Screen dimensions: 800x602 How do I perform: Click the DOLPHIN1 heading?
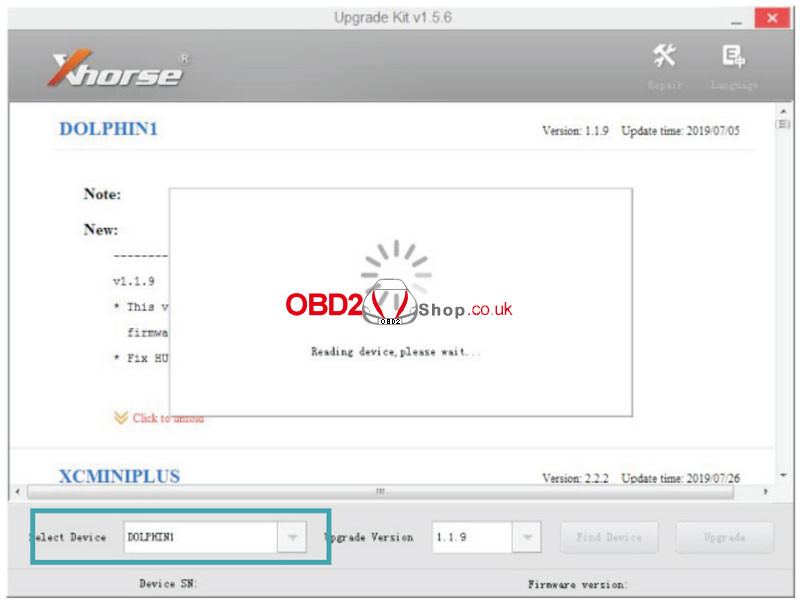tap(109, 129)
